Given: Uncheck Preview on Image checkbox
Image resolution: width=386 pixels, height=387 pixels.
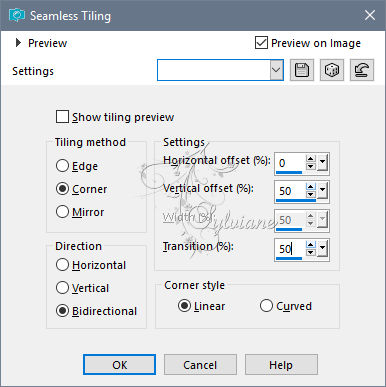Looking at the screenshot, I should pos(261,43).
